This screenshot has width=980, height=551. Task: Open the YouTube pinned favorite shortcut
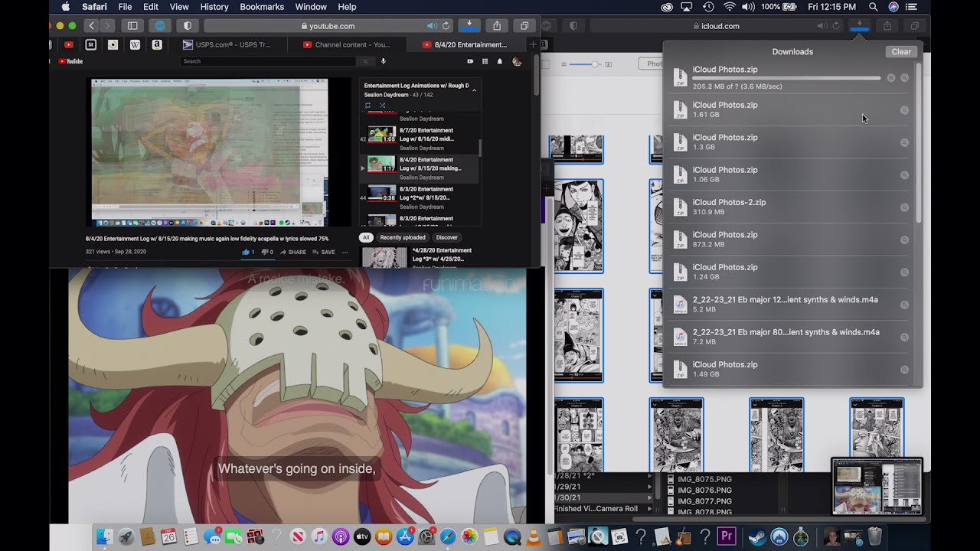point(69,44)
